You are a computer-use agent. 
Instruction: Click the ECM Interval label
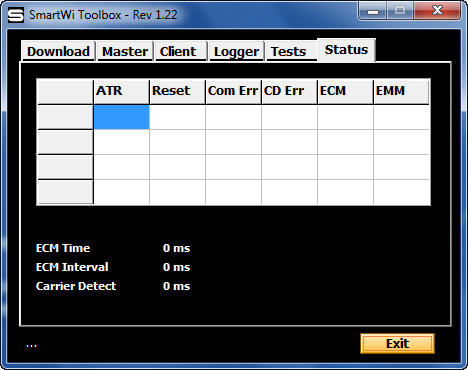point(72,267)
